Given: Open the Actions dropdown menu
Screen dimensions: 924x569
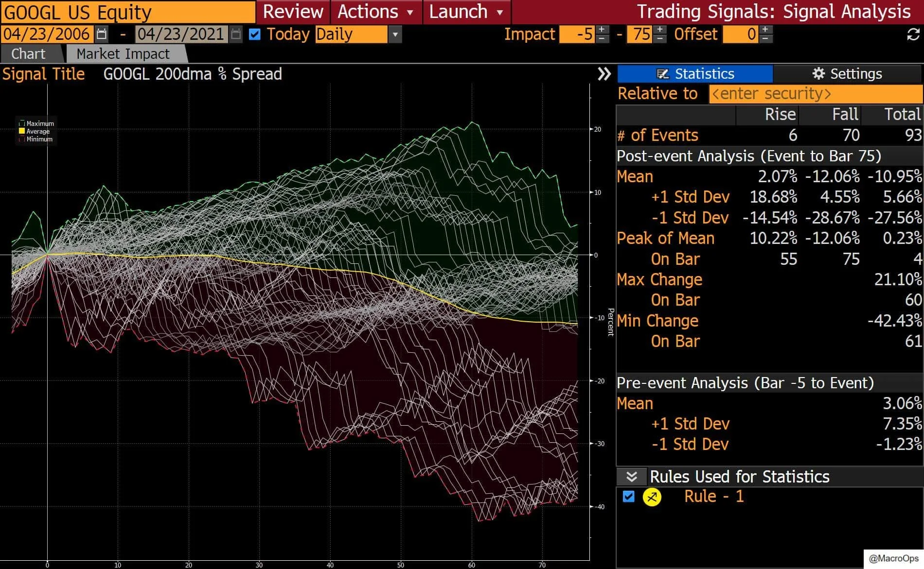Looking at the screenshot, I should click(375, 12).
